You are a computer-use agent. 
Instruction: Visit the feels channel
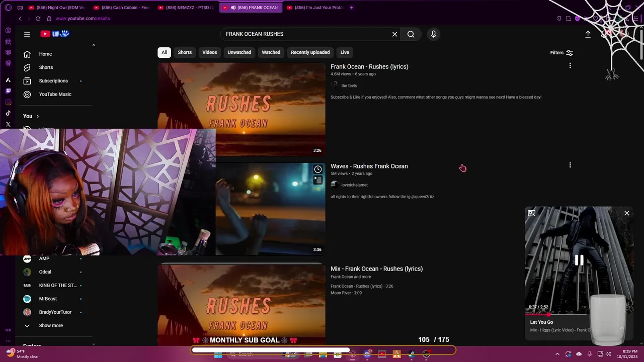pos(349,86)
